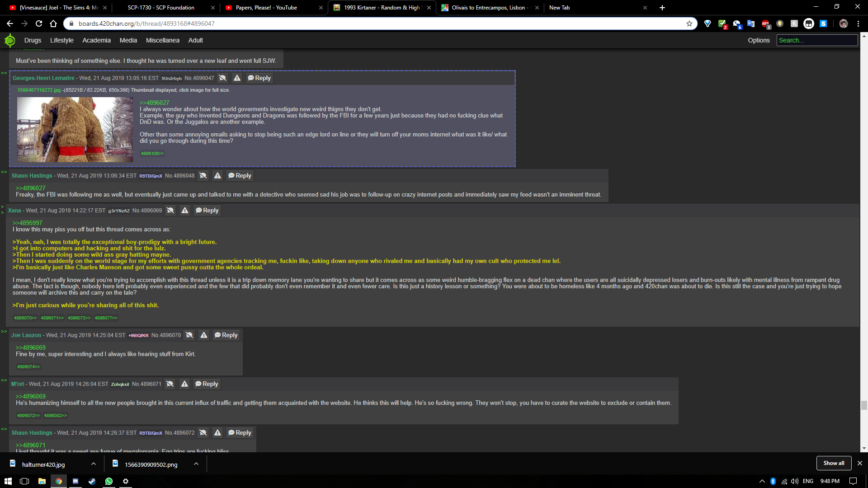This screenshot has width=868, height=488.
Task: Go to browser home page
Action: 53,23
